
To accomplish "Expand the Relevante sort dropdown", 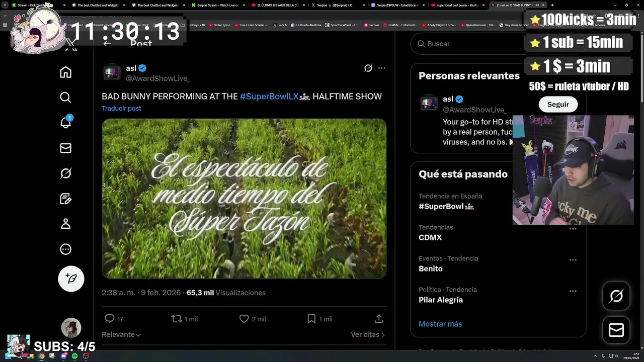I will 121,334.
